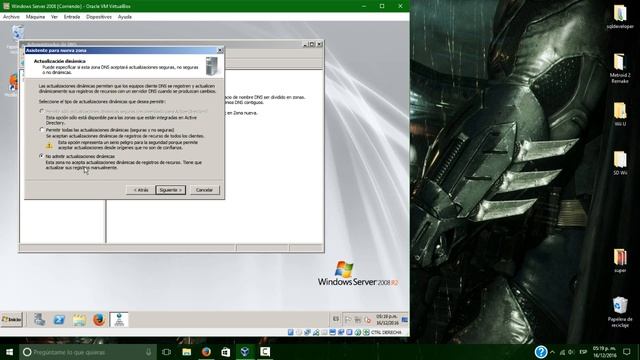Open the Dispositivos menu

tap(99, 17)
